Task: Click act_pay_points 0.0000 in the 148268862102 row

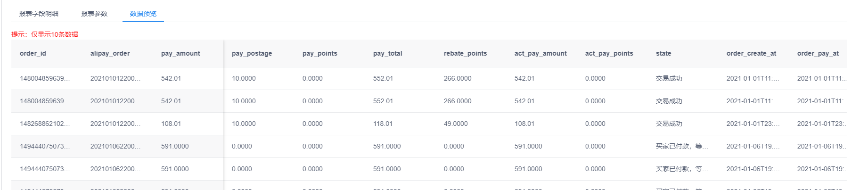Action: pos(595,124)
